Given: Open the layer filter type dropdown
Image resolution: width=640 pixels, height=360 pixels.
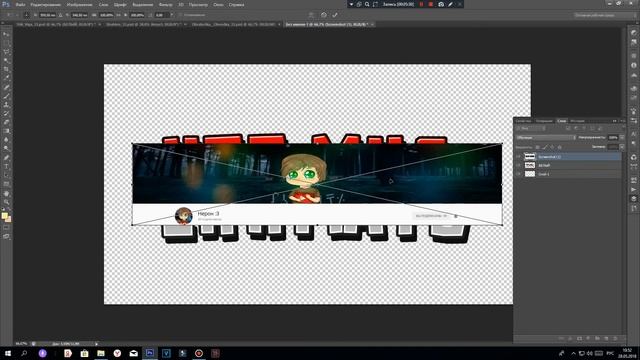Looking at the screenshot, I should pyautogui.click(x=531, y=128).
